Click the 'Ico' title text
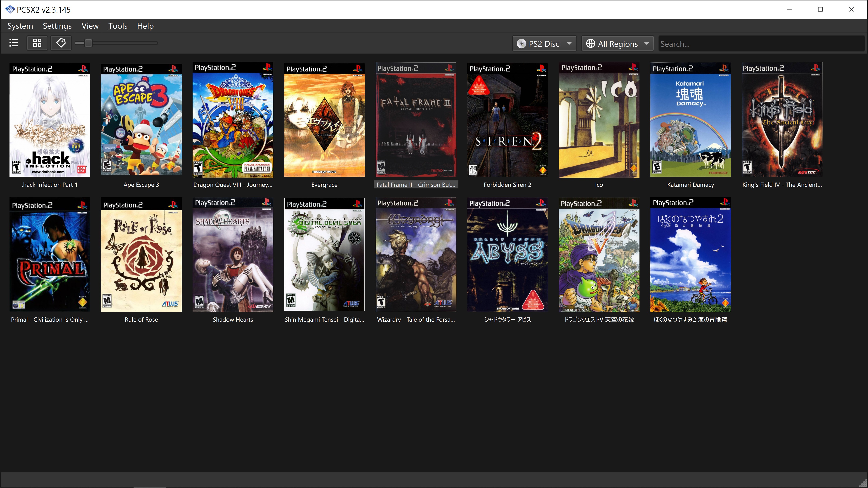The image size is (868, 488). pyautogui.click(x=599, y=185)
